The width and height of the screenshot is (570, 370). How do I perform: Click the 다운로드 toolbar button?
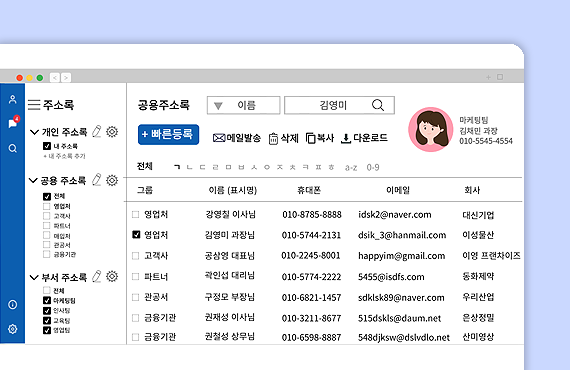tap(364, 138)
